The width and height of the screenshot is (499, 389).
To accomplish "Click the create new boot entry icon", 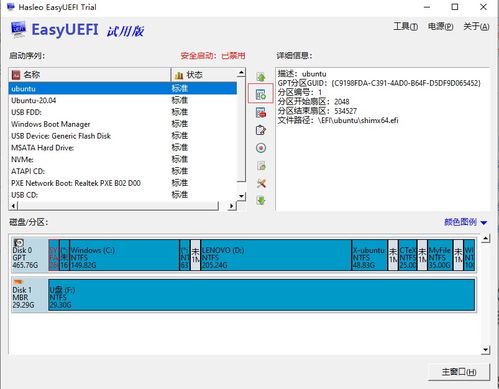I will tap(261, 94).
